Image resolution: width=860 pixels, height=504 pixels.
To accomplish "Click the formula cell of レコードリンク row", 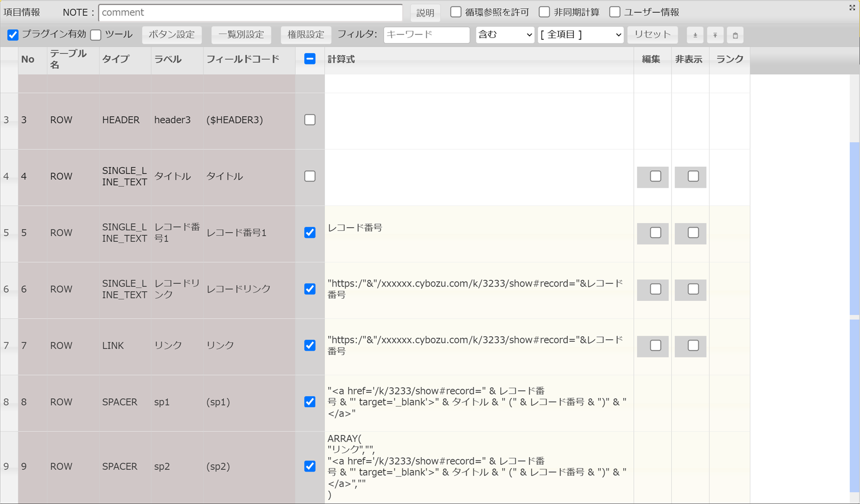I will click(x=479, y=290).
